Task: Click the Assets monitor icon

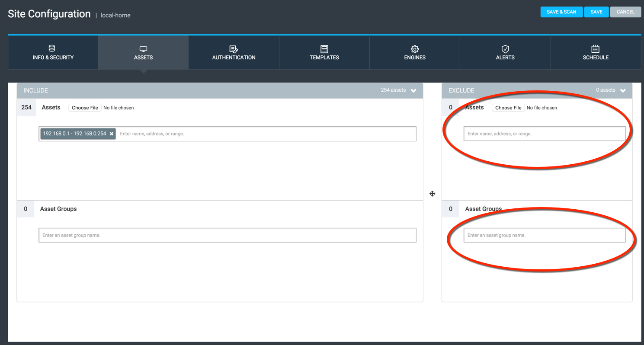Action: 143,49
